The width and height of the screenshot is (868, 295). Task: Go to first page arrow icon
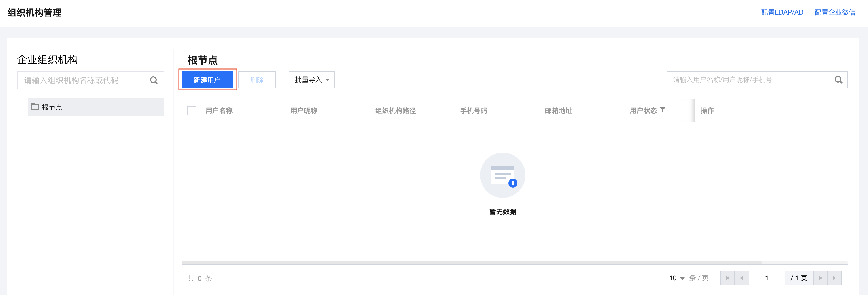727,278
